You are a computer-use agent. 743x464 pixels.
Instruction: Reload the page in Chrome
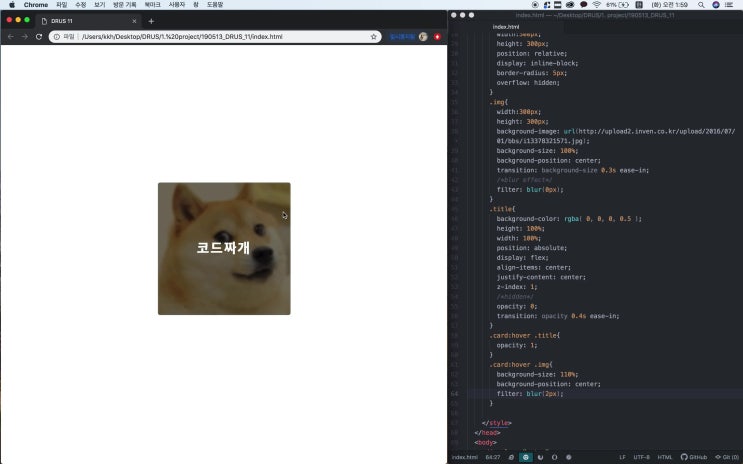[39, 36]
